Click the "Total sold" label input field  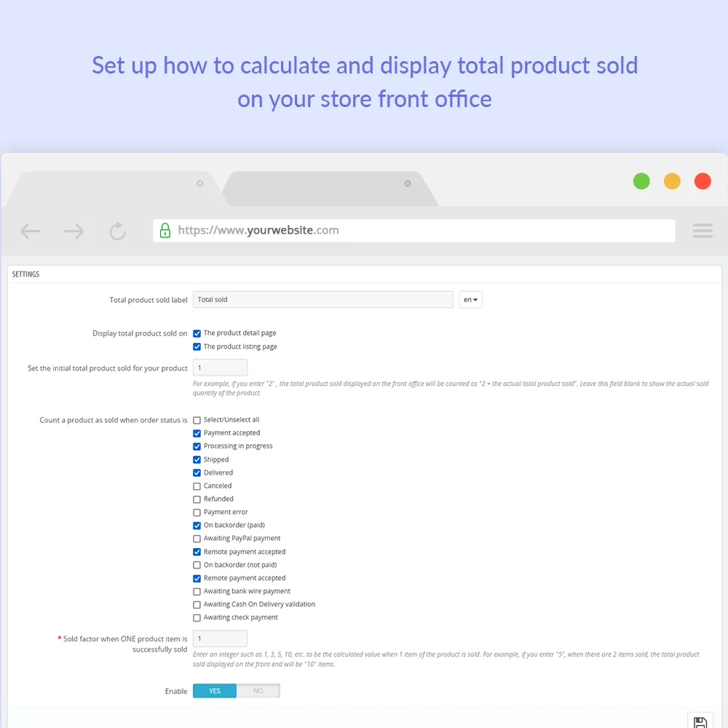click(323, 300)
